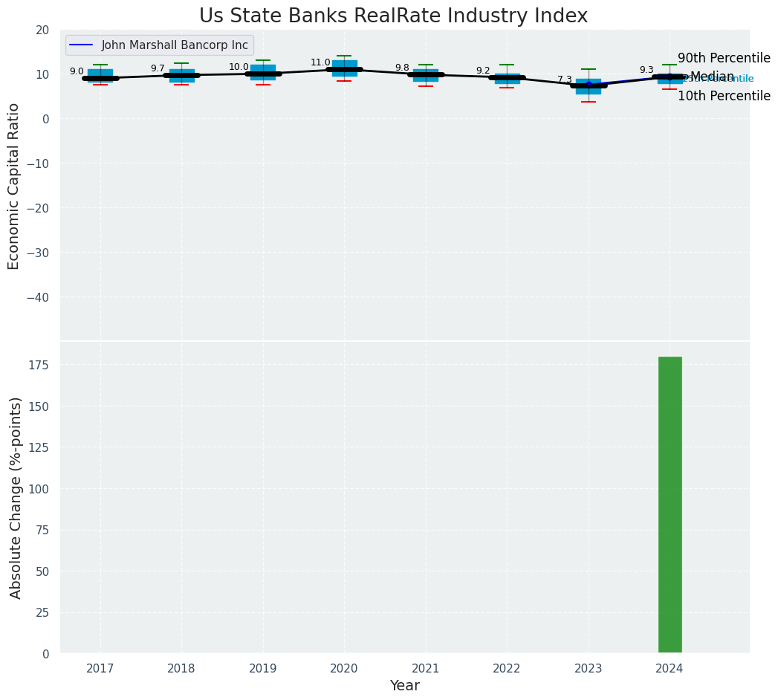The image size is (778, 700).
Task: Select the 2021 box plot marker
Action: [x=426, y=74]
